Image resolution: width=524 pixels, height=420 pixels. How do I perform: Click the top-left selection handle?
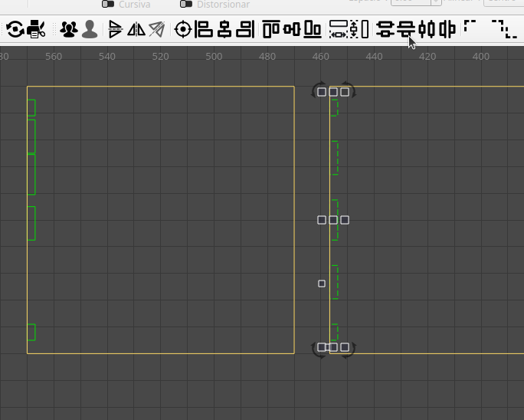(x=322, y=92)
